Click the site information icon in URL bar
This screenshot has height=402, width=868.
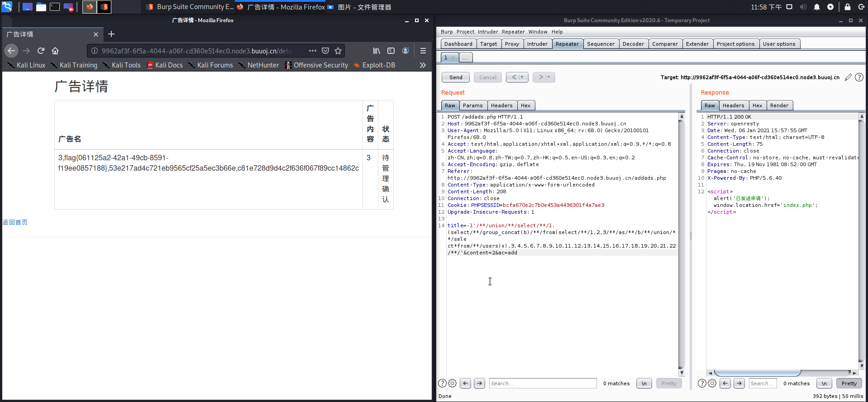[95, 51]
